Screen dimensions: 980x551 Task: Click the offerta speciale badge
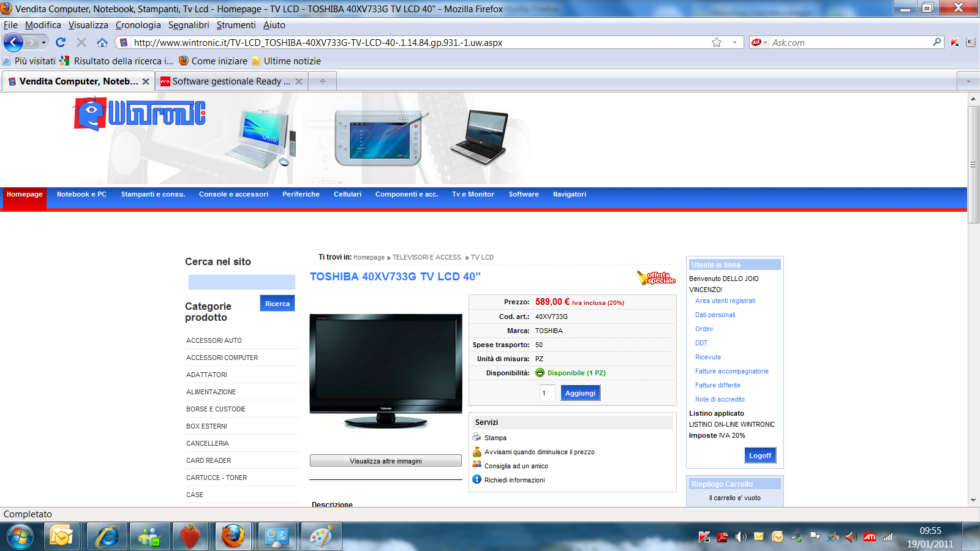pyautogui.click(x=656, y=278)
